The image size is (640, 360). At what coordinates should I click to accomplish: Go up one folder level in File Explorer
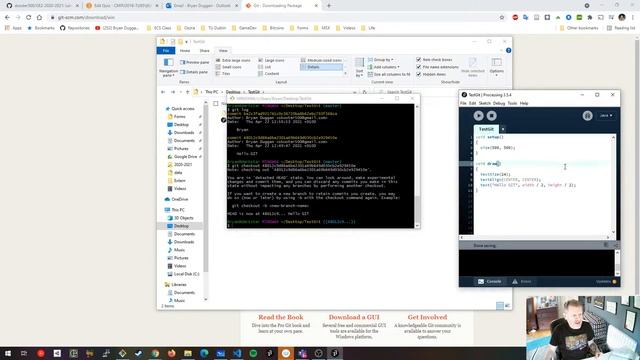[187, 92]
